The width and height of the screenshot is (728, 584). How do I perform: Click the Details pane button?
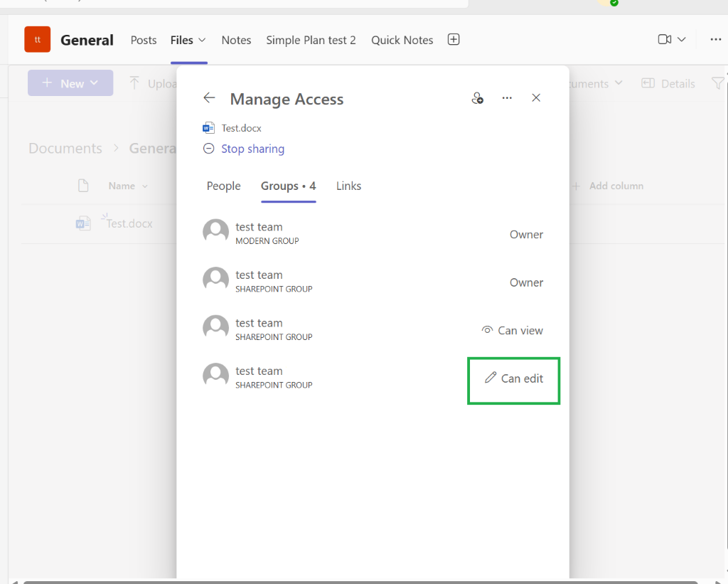click(668, 84)
